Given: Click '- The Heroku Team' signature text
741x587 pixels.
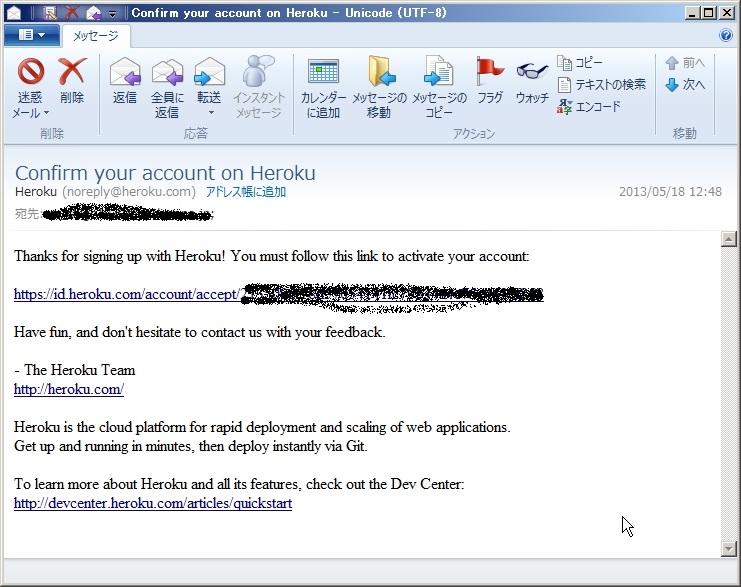Looking at the screenshot, I should click(x=75, y=370).
